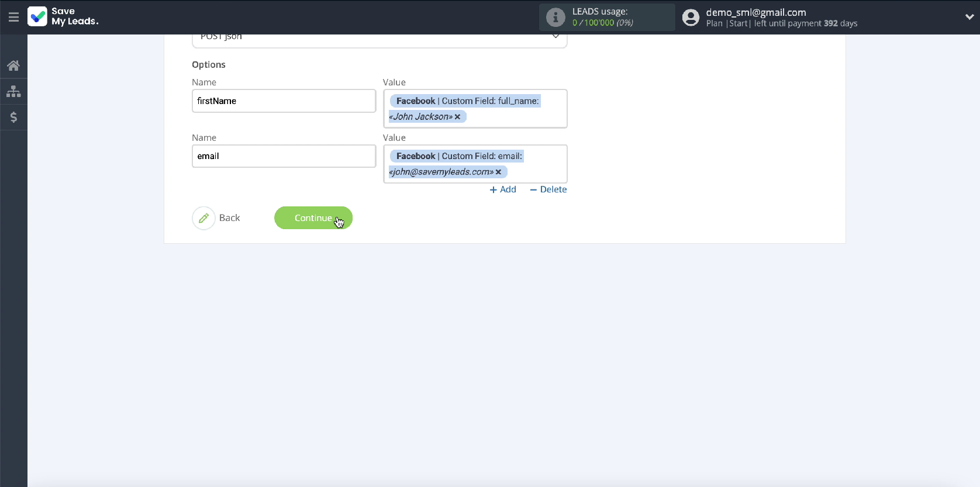The width and height of the screenshot is (980, 487).
Task: Open the connections sitemap icon
Action: (x=13, y=91)
